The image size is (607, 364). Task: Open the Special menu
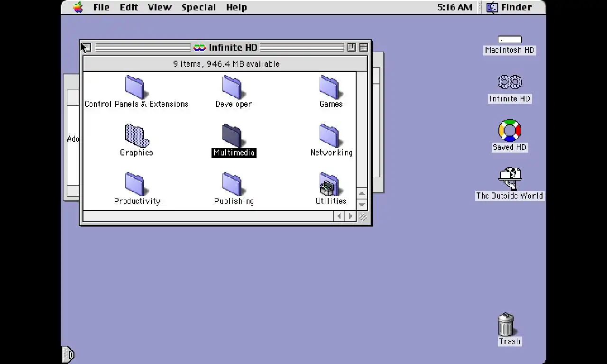click(199, 7)
